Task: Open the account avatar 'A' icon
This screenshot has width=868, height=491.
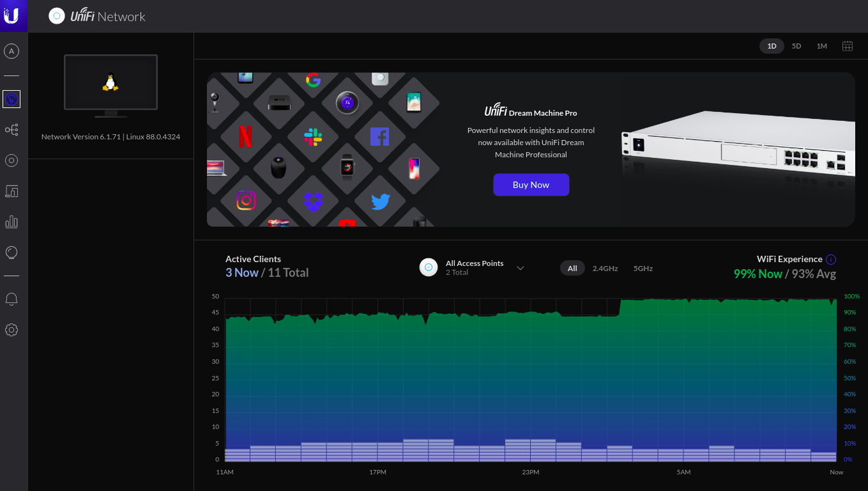Action: [x=11, y=51]
